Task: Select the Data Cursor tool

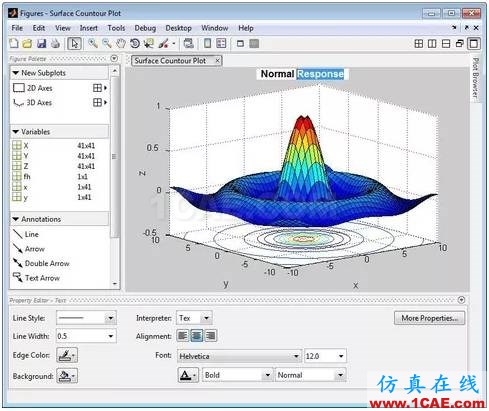Action: (149, 43)
